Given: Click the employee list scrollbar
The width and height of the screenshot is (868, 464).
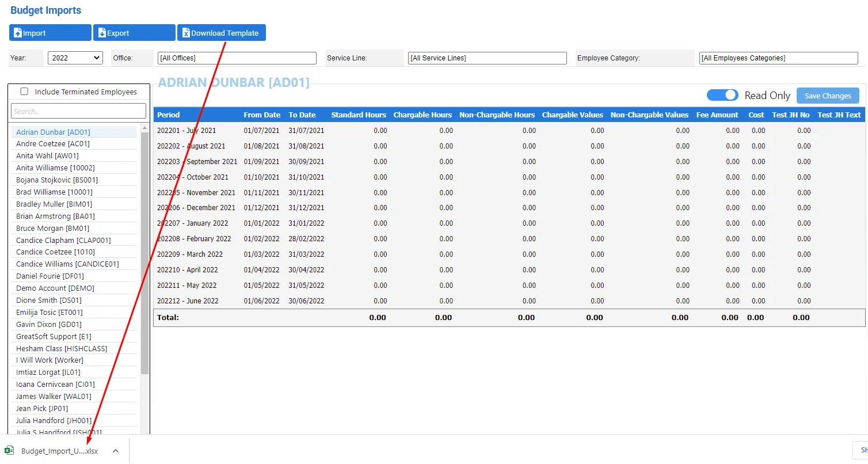Looking at the screenshot, I should [x=144, y=253].
